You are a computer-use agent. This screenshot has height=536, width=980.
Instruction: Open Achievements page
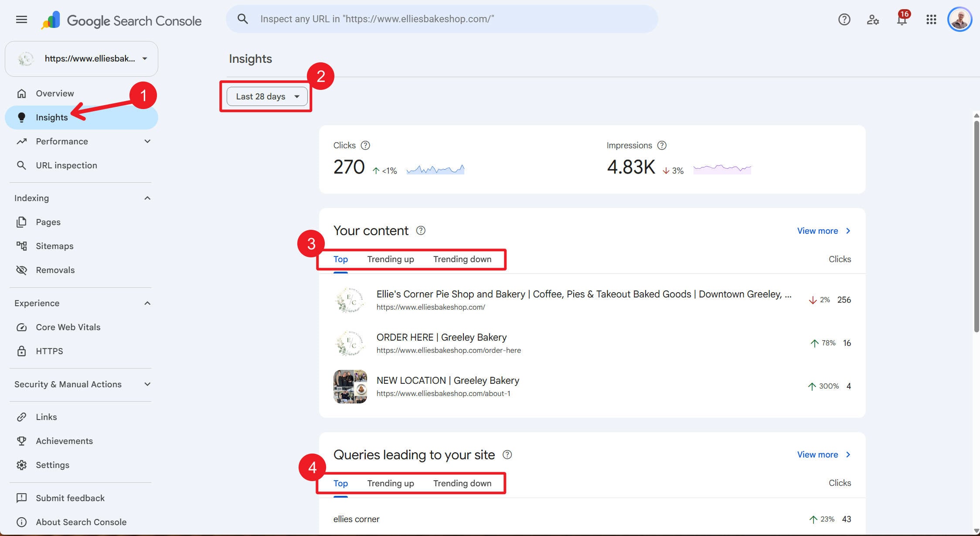[81, 441]
